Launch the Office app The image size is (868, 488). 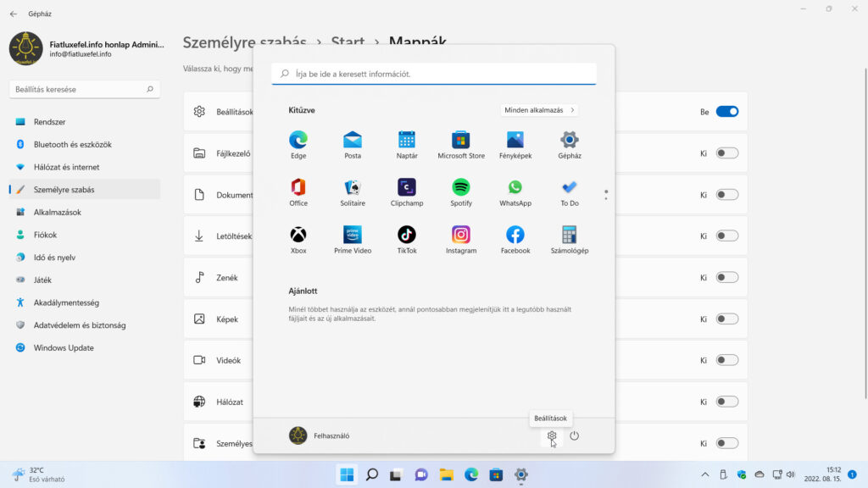coord(298,192)
